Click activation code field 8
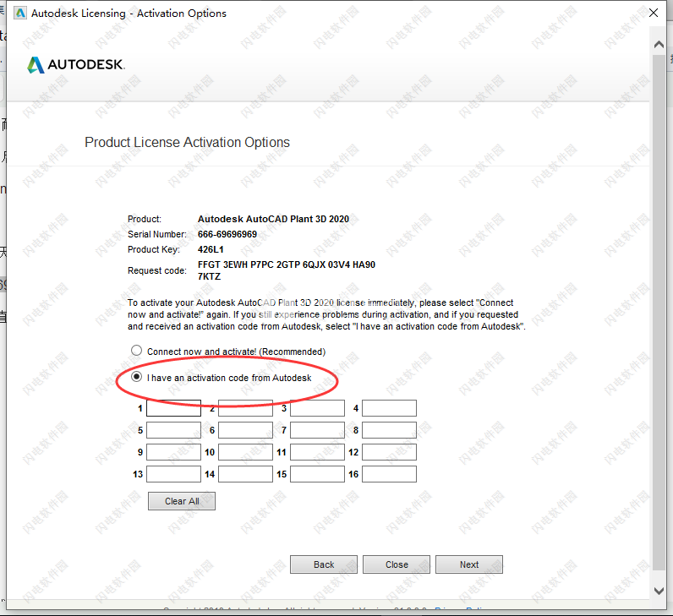 389,430
